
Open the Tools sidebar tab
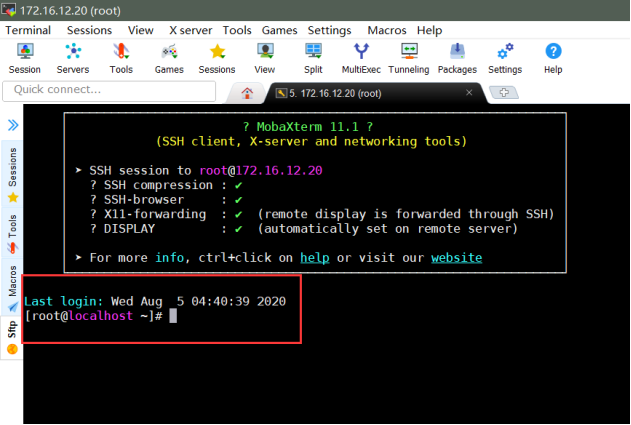click(x=12, y=233)
